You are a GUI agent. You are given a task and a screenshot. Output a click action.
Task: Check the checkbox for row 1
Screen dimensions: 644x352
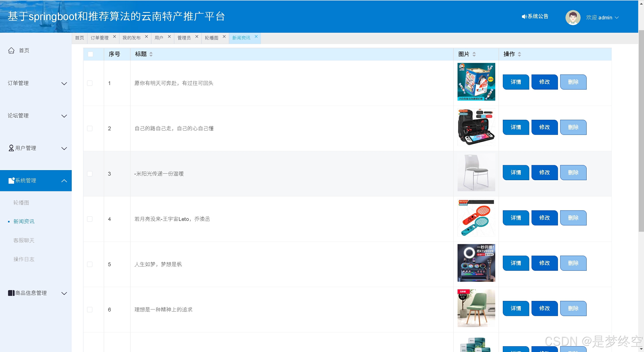[90, 83]
